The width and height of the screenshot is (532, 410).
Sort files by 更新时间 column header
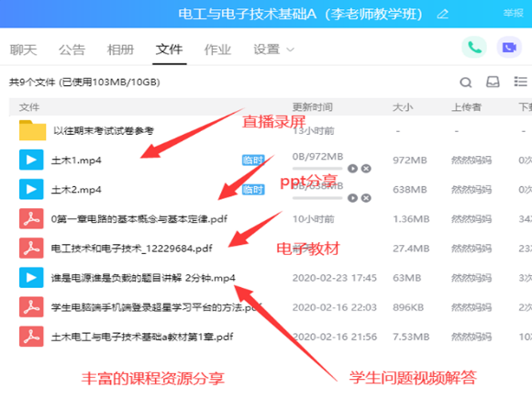(312, 107)
